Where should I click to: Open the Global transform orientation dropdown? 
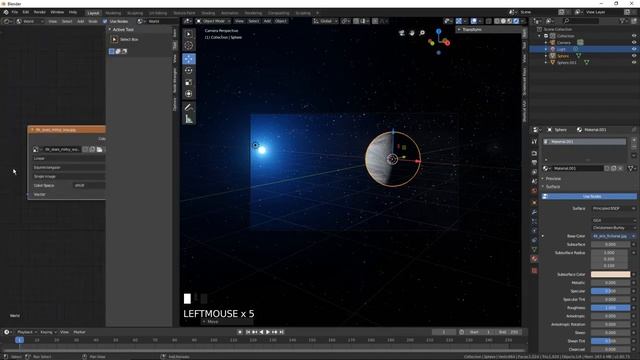pos(325,21)
